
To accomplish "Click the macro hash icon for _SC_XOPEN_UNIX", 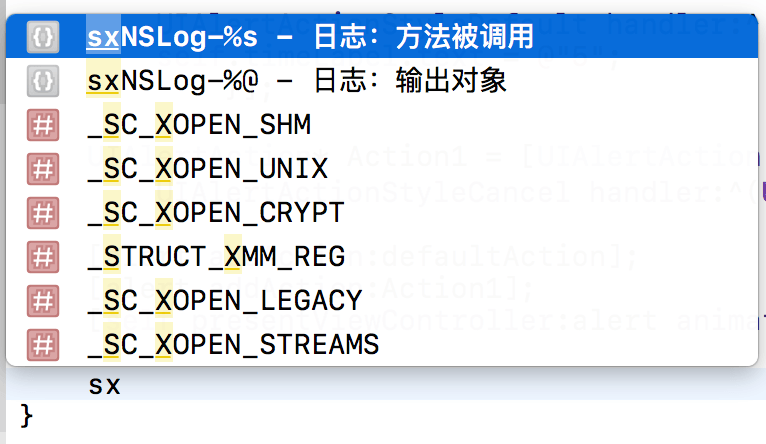I will point(43,169).
